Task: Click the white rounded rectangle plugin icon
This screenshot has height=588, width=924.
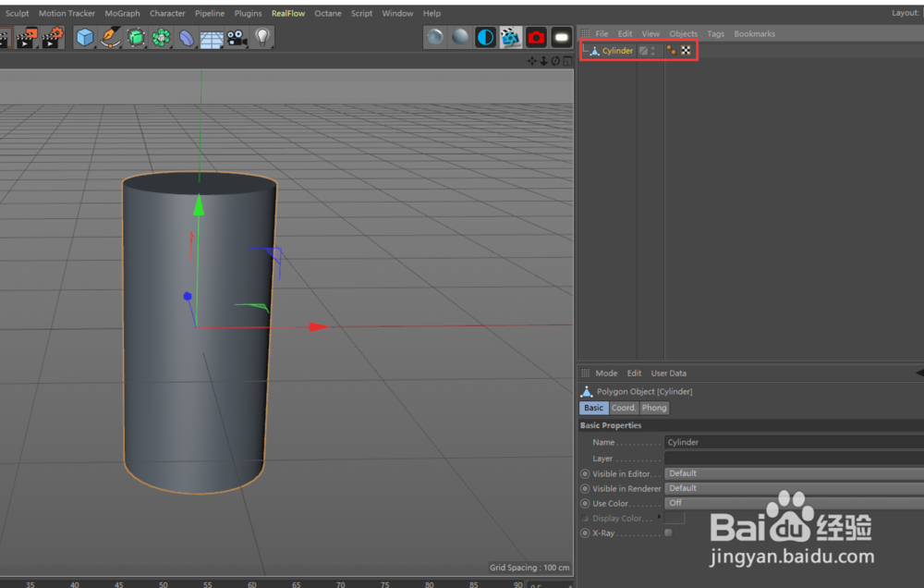Action: tap(562, 37)
